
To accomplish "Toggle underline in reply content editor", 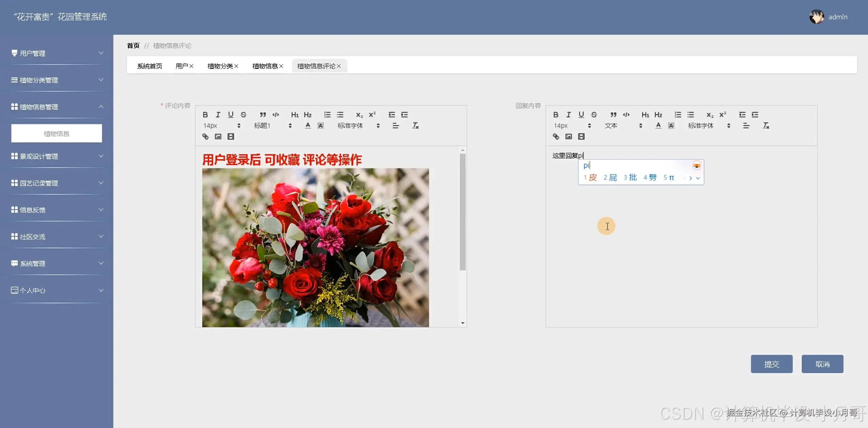I will click(581, 115).
